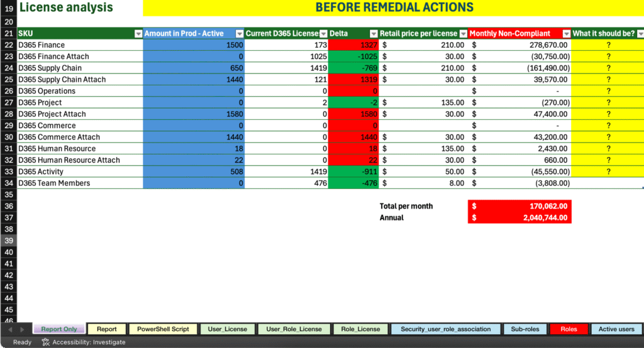Image resolution: width=644 pixels, height=348 pixels.
Task: Click the red Delta cell showing 1580
Action: click(353, 114)
